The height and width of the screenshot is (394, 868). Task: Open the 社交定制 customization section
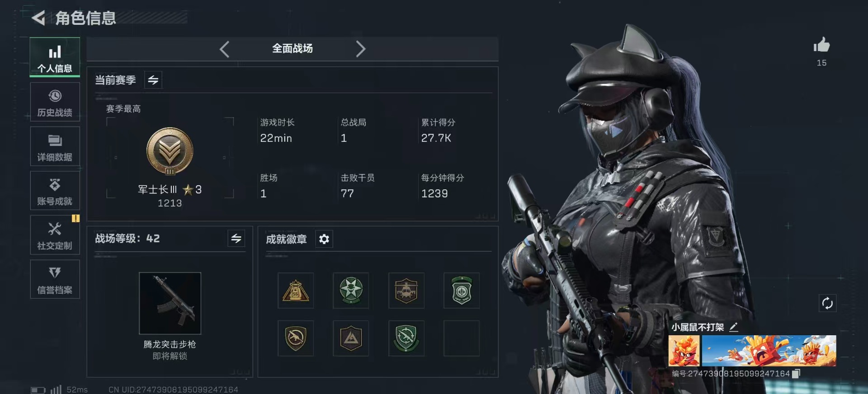click(55, 235)
